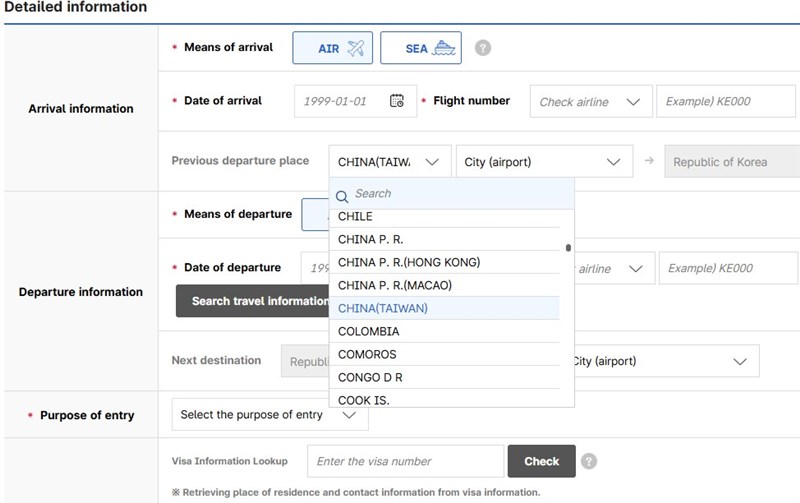Expand the Check airline dropdown
This screenshot has height=503, width=800.
pyautogui.click(x=590, y=101)
